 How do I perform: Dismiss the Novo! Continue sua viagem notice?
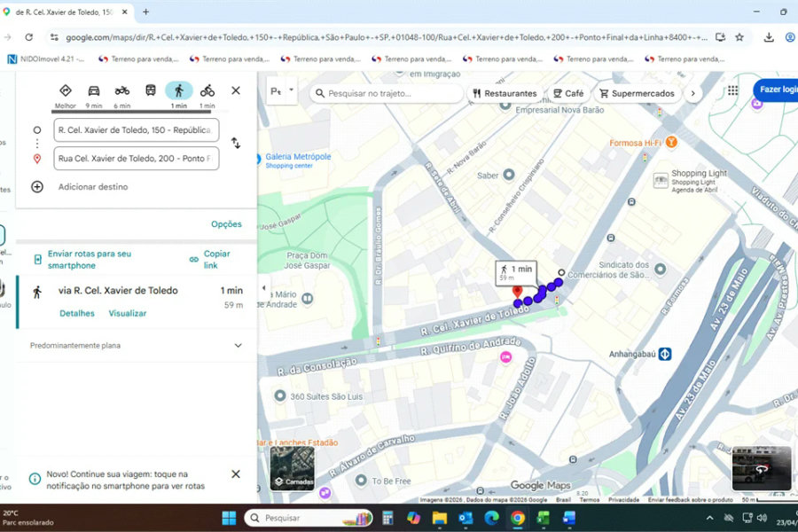(x=236, y=474)
